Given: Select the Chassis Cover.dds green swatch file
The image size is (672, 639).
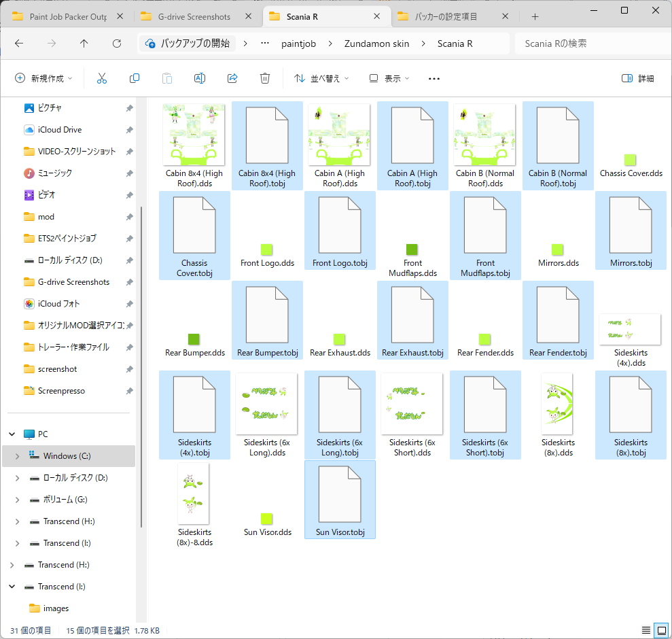Looking at the screenshot, I should [x=631, y=160].
